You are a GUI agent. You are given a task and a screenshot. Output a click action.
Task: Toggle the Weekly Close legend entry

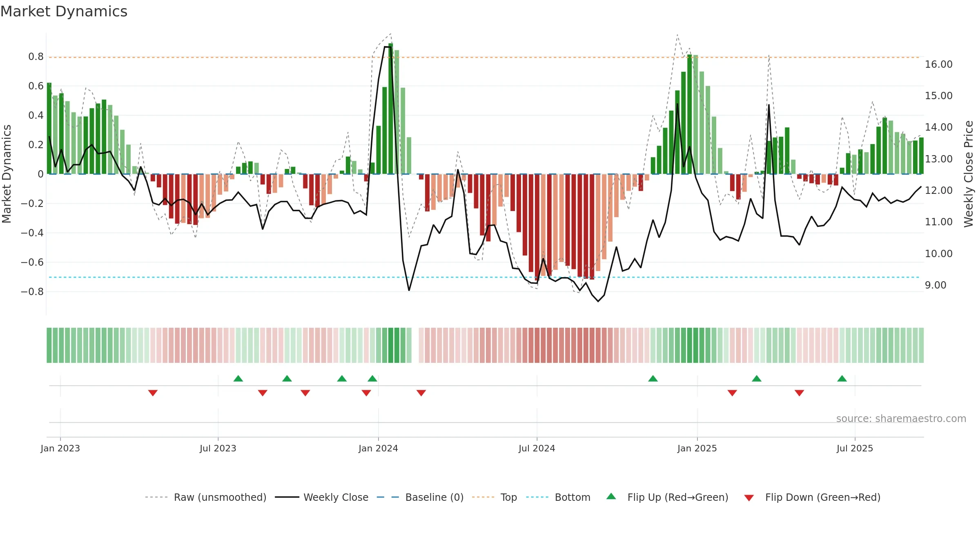[x=321, y=497]
